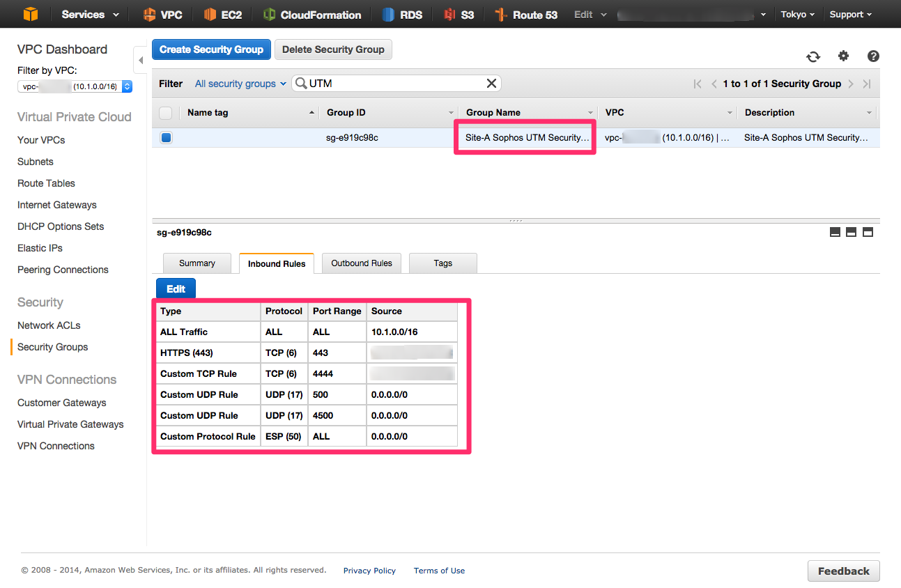Open Security Groups in sidebar

point(52,347)
